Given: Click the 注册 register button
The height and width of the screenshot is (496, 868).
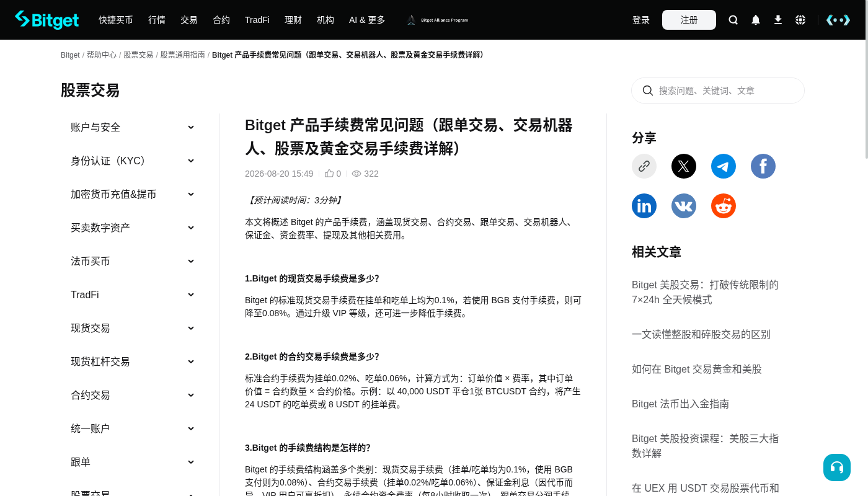Looking at the screenshot, I should click(x=689, y=20).
